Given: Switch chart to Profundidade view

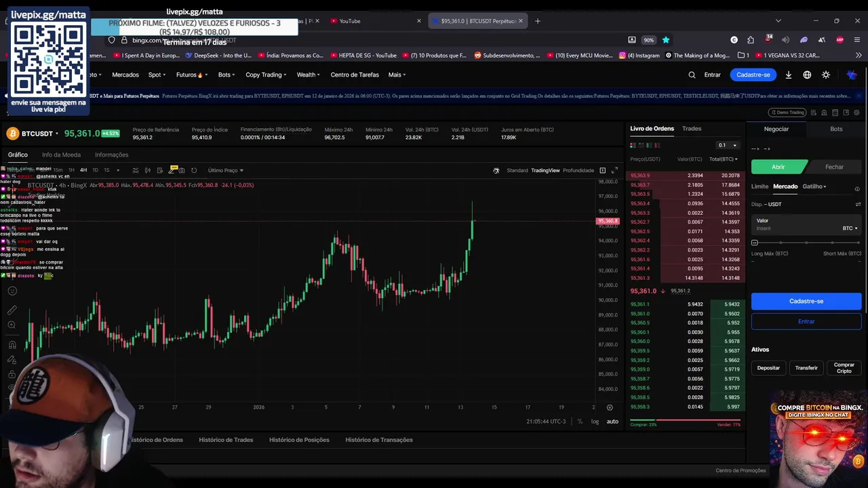Looking at the screenshot, I should point(578,170).
